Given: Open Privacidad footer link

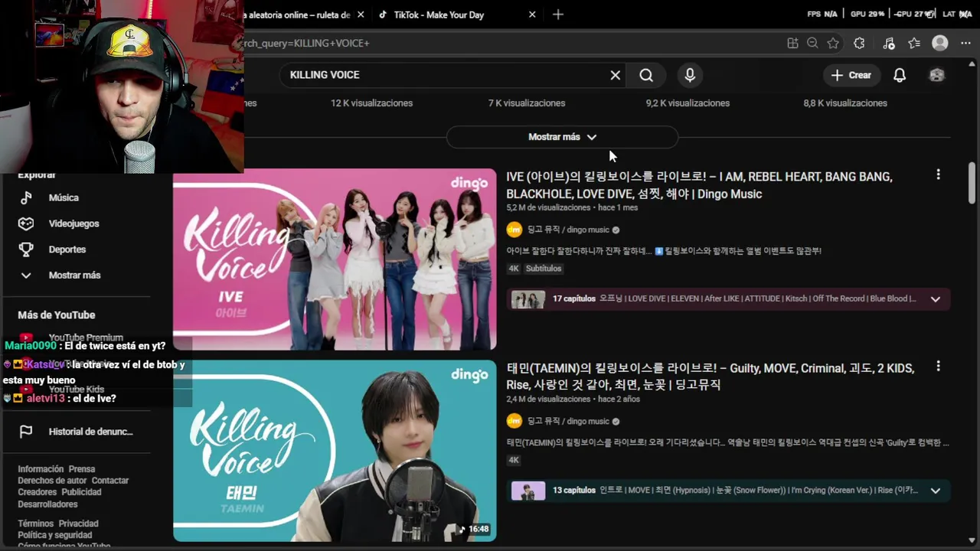Looking at the screenshot, I should point(79,523).
